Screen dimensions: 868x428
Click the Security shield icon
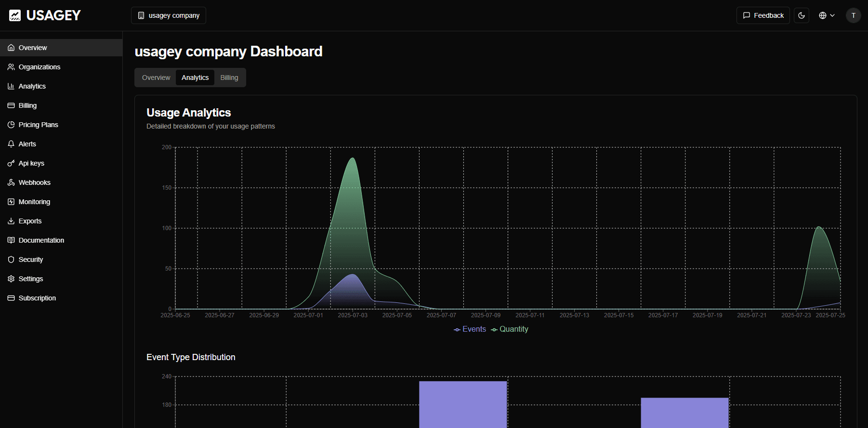pos(11,259)
